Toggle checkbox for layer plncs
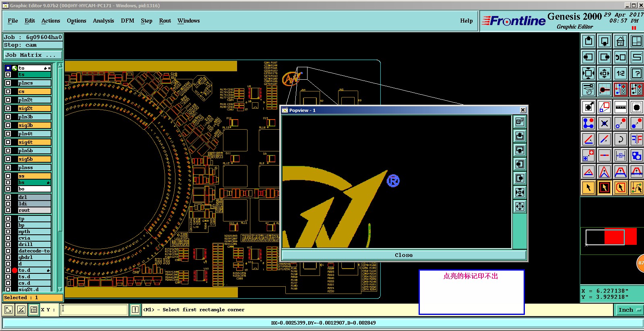The image size is (644, 331). pyautogui.click(x=8, y=83)
